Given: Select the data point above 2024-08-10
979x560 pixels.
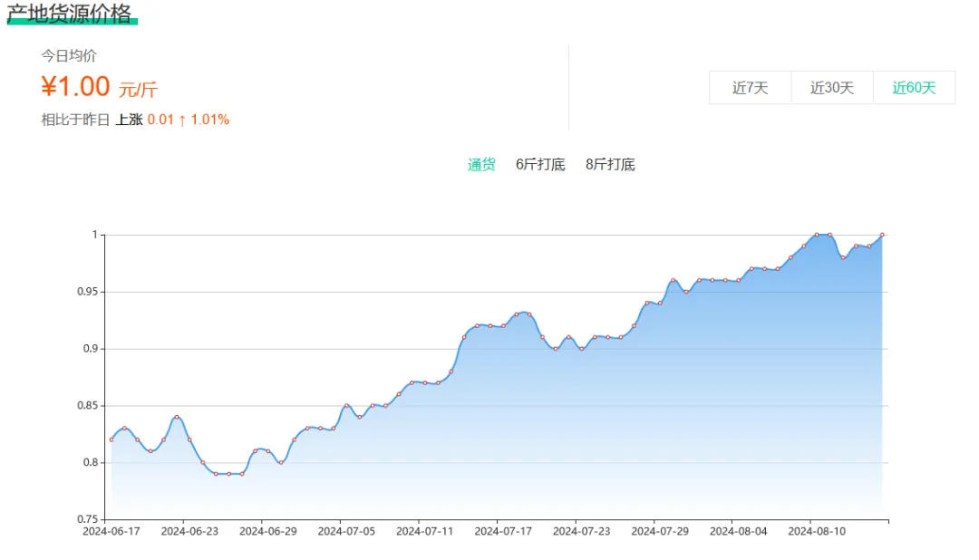Looking at the screenshot, I should click(x=817, y=235).
